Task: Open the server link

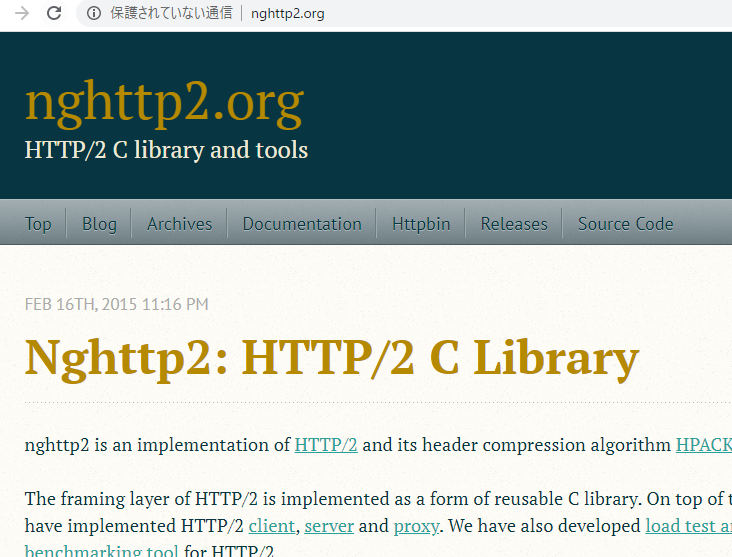Action: [x=329, y=526]
